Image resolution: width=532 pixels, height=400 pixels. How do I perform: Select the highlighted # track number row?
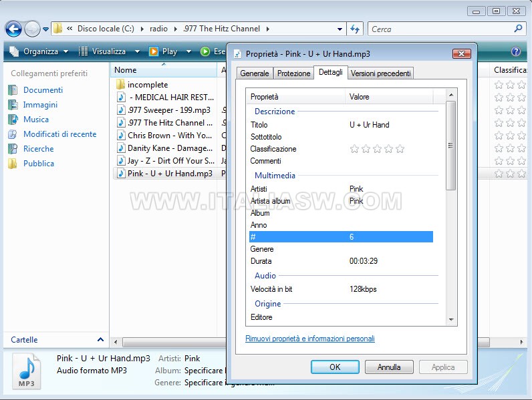[341, 237]
